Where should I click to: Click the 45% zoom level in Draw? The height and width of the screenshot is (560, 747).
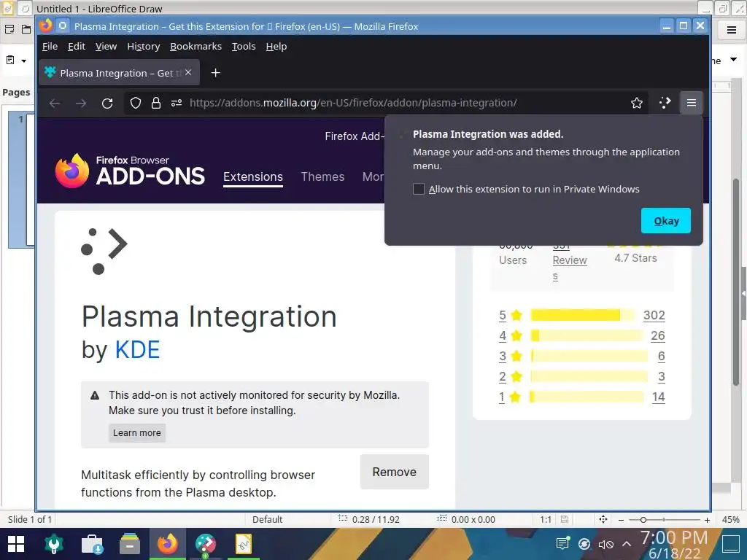tap(730, 519)
